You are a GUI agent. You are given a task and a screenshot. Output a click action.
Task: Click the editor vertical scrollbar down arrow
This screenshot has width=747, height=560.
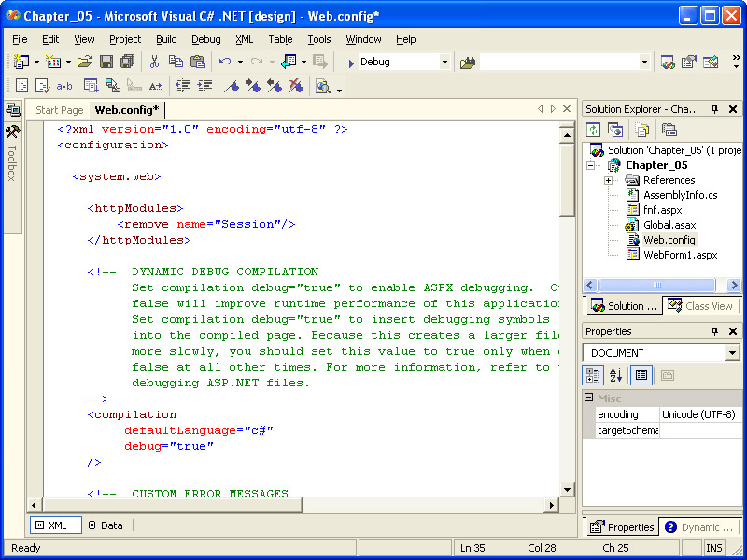pos(567,489)
